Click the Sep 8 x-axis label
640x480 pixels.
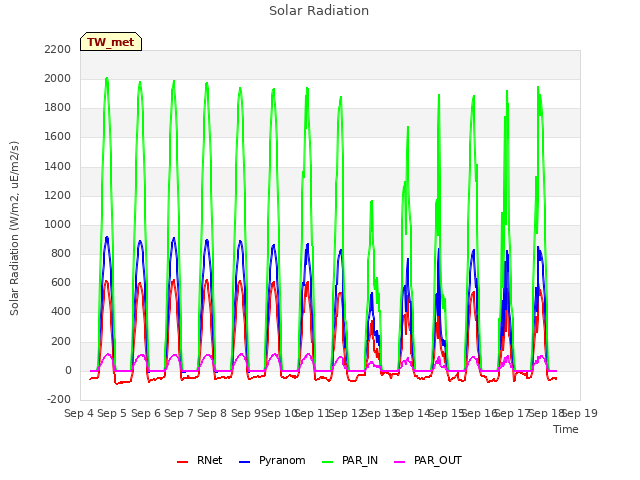coord(212,413)
